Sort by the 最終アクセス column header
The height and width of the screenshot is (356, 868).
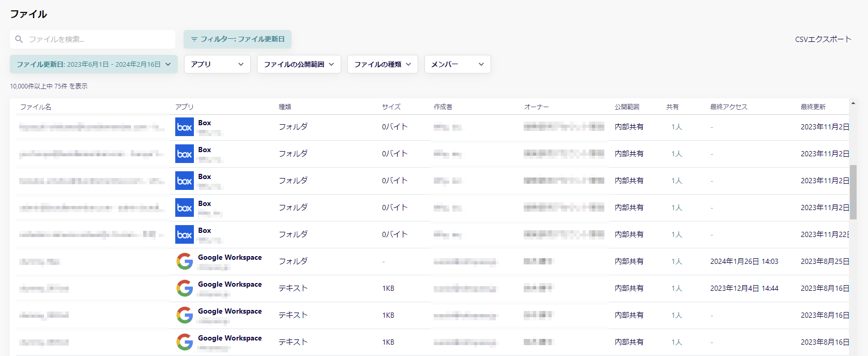click(729, 107)
